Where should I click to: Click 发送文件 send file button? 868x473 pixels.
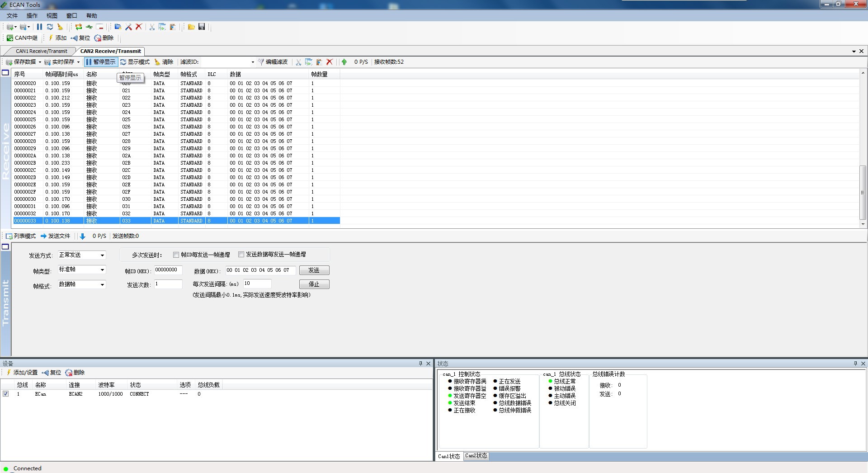[55, 236]
